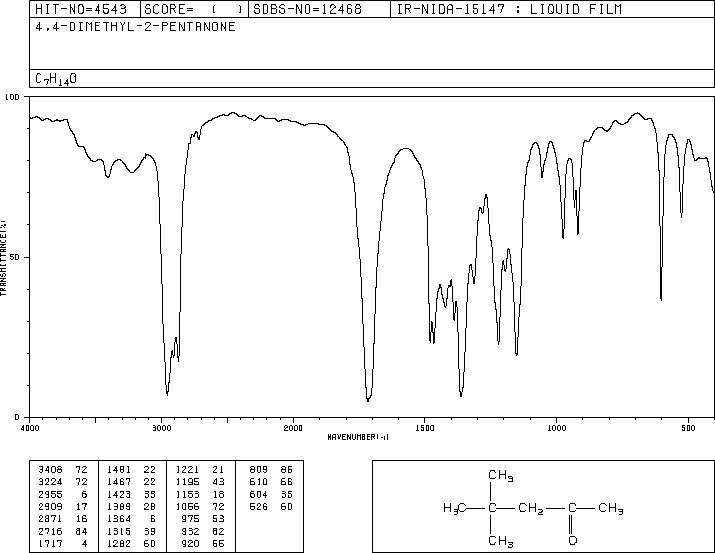Click the 2955 peak table entry

(x=50, y=494)
